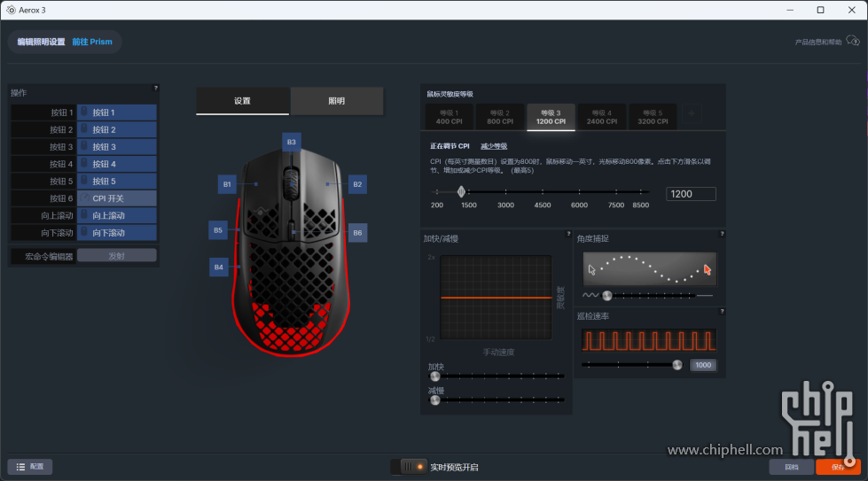
Task: Click the 前往 Prism link
Action: pos(92,42)
